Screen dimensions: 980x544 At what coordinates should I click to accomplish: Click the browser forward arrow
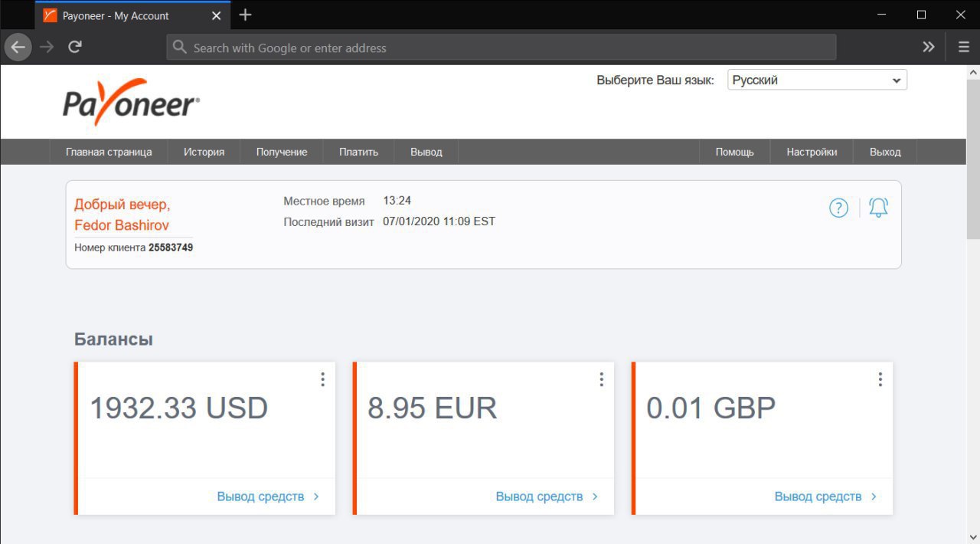tap(47, 47)
